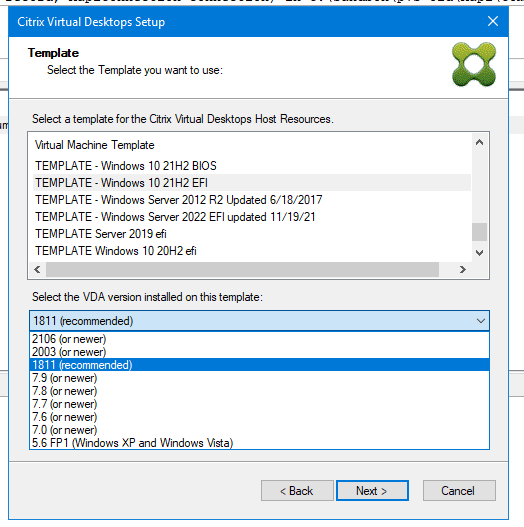
Task: Collapse the VDA version combo box
Action: click(x=481, y=321)
